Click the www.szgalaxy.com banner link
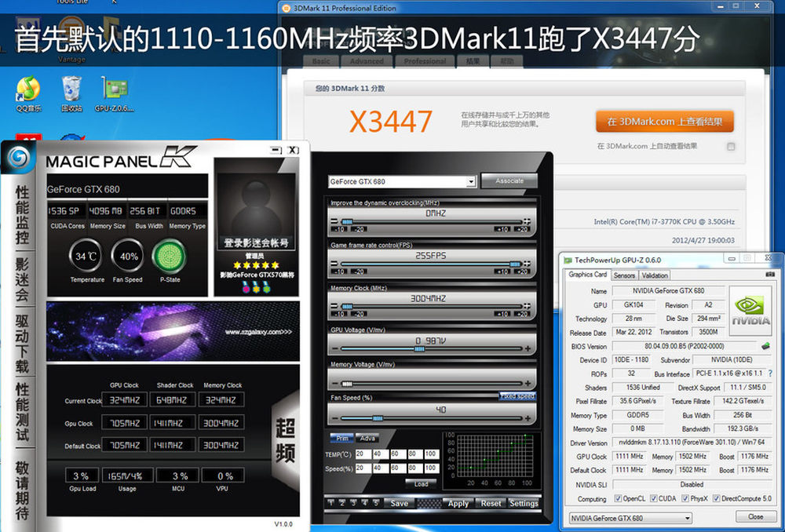Screen dimensions: 785x532 pos(258,332)
